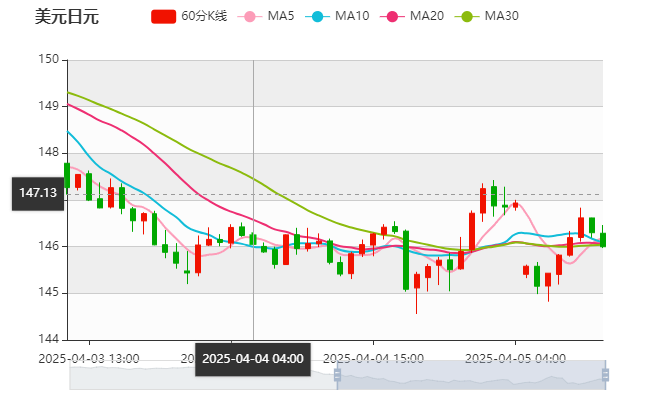Image resolution: width=670 pixels, height=400 pixels.
Task: Click the pink MA5 legend marker
Action: tap(250, 16)
